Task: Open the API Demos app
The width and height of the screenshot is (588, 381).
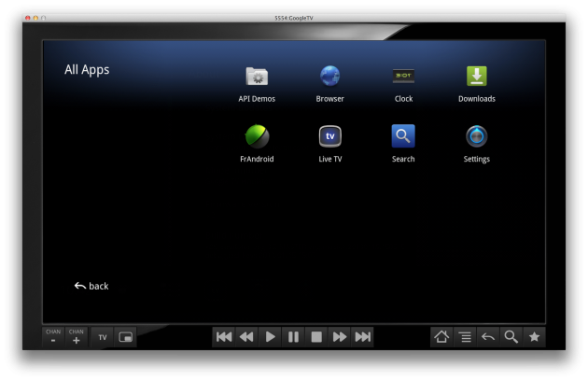Action: 257,84
